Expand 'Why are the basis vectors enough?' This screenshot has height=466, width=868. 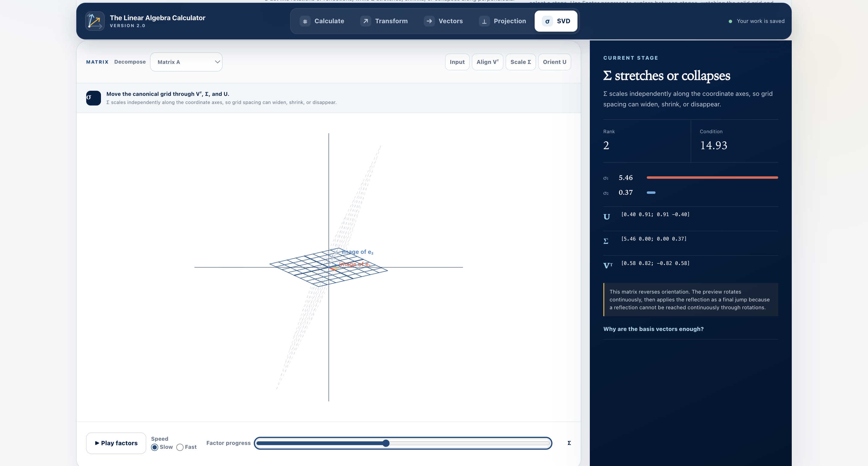tap(653, 329)
